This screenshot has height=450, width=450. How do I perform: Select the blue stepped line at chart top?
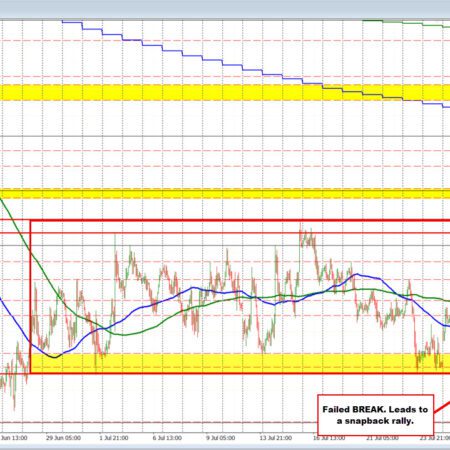coord(253,70)
